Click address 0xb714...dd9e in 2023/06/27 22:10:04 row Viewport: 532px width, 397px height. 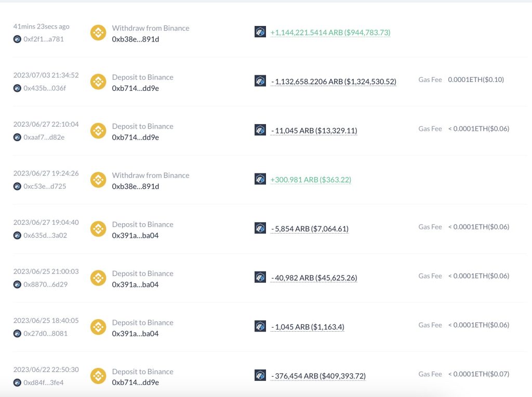coord(136,138)
